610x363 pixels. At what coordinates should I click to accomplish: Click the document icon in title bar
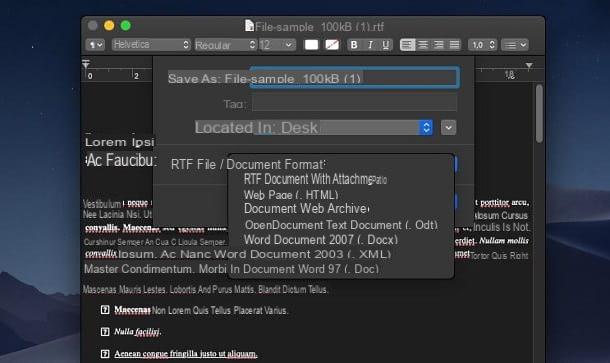(x=249, y=26)
